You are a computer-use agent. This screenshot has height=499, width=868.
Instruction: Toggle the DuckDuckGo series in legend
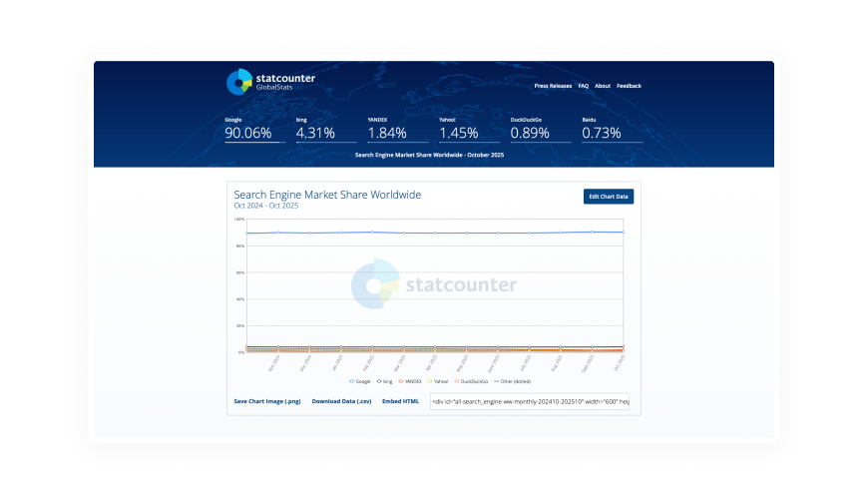(x=471, y=381)
